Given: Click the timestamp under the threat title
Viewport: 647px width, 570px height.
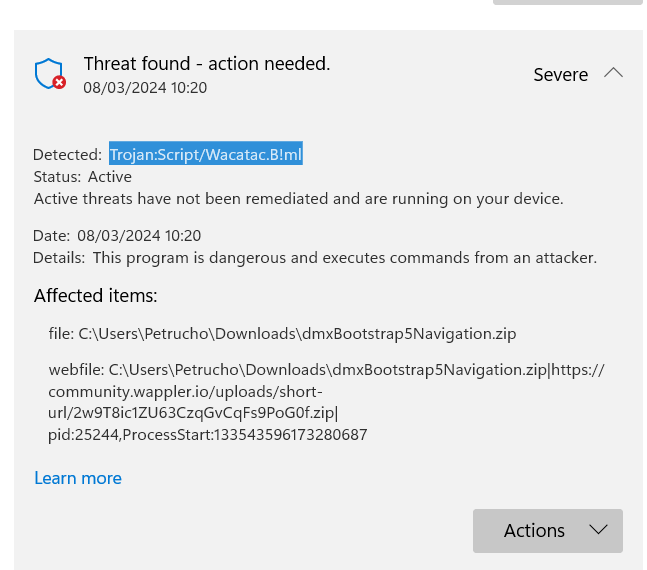Looking at the screenshot, I should click(145, 88).
